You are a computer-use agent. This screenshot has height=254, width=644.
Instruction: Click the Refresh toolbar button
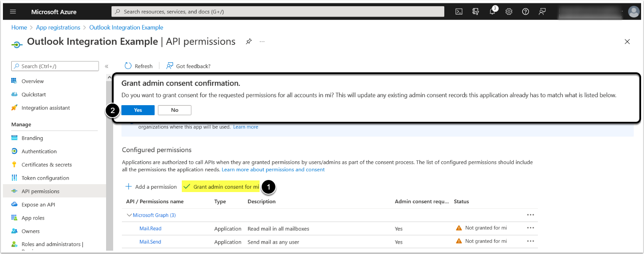click(x=139, y=66)
